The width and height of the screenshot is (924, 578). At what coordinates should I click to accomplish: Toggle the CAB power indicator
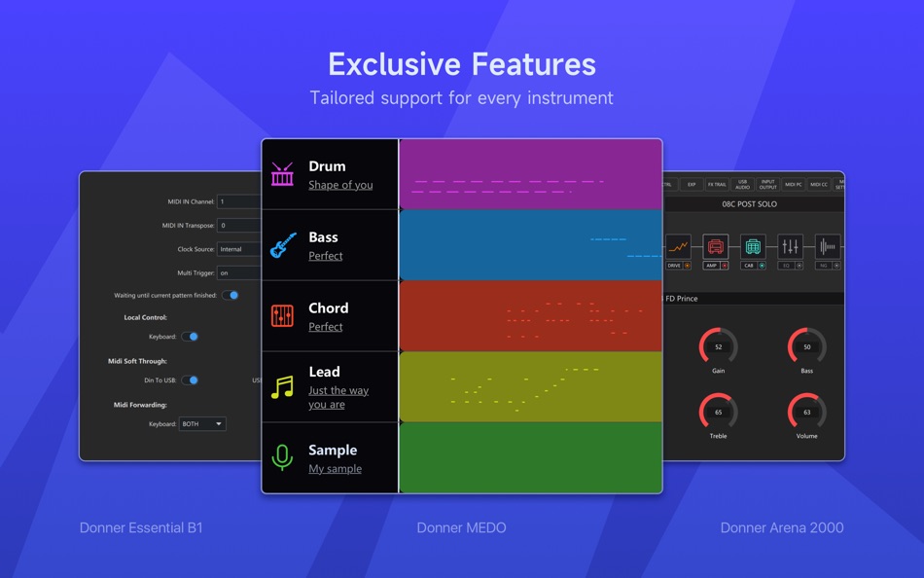point(762,266)
